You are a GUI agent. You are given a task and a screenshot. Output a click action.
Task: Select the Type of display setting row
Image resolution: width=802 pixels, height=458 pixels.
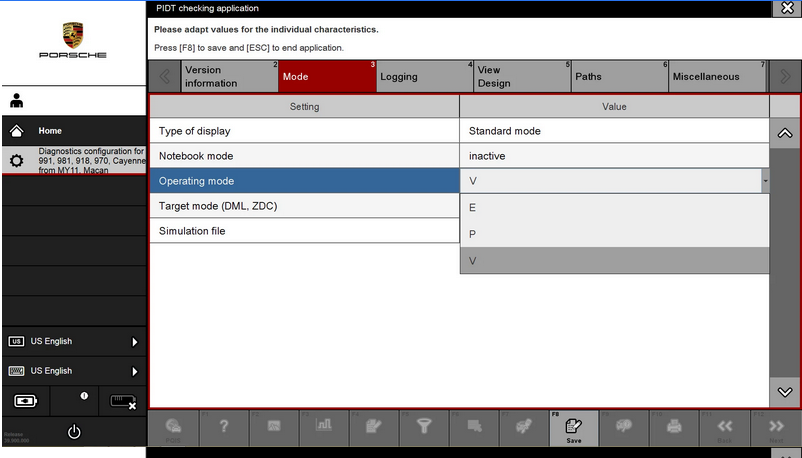pos(304,130)
